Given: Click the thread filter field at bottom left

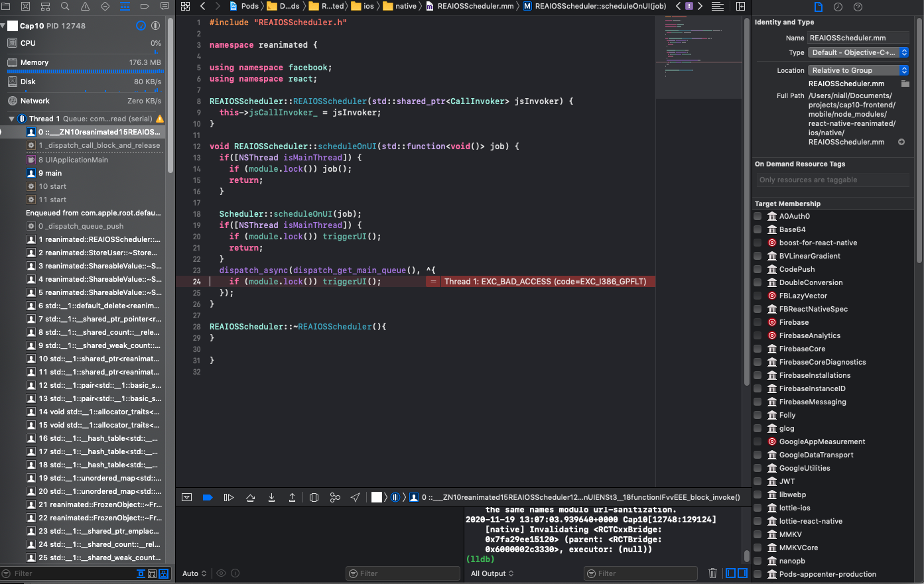Looking at the screenshot, I should coord(66,573).
